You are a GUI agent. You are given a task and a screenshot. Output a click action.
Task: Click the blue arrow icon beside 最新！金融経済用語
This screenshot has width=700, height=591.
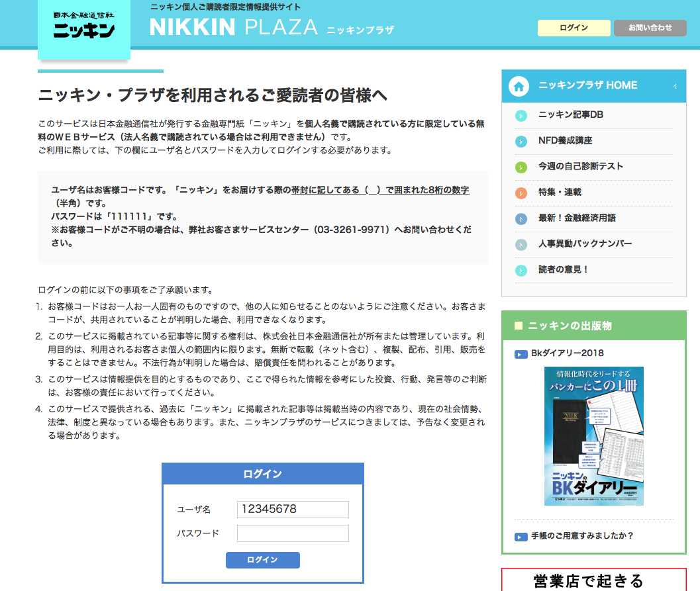(521, 219)
